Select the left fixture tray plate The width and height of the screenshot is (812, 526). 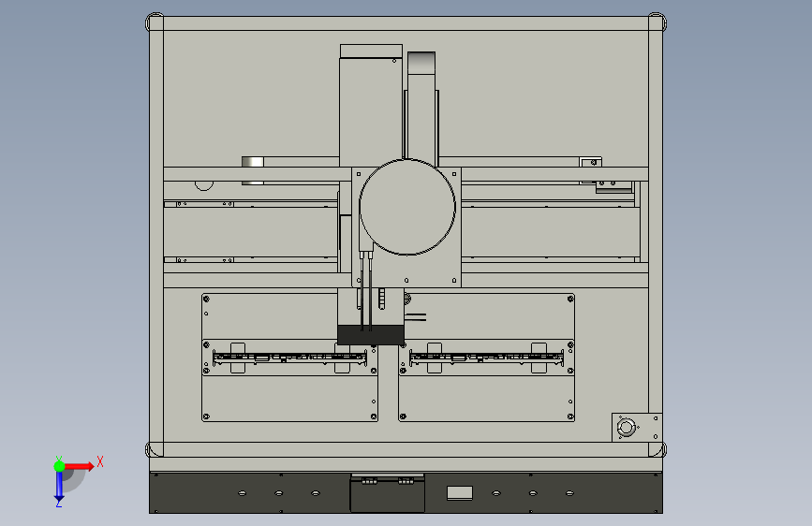coord(289,358)
